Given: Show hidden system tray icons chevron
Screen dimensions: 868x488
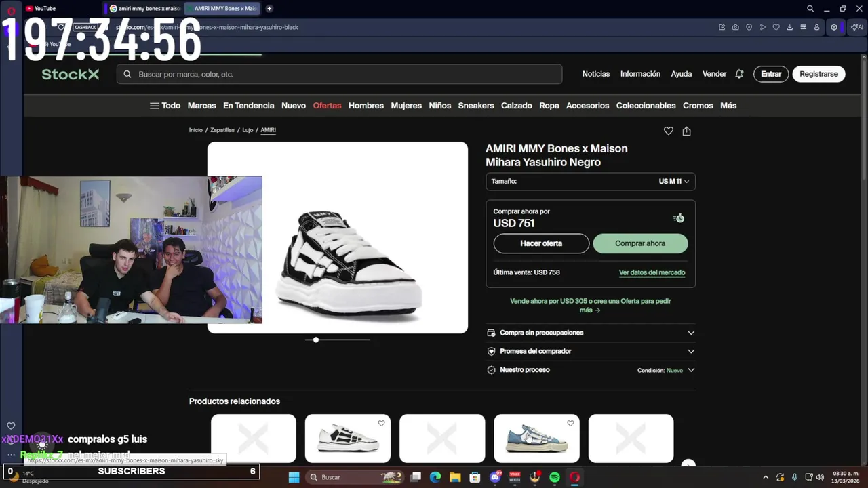Looking at the screenshot, I should [766, 477].
